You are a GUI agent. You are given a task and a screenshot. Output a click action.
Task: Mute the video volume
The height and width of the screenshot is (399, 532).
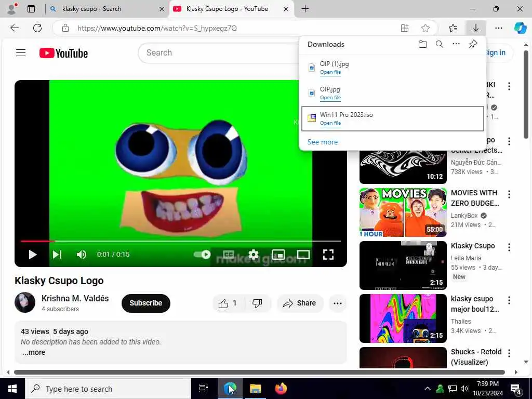click(82, 255)
